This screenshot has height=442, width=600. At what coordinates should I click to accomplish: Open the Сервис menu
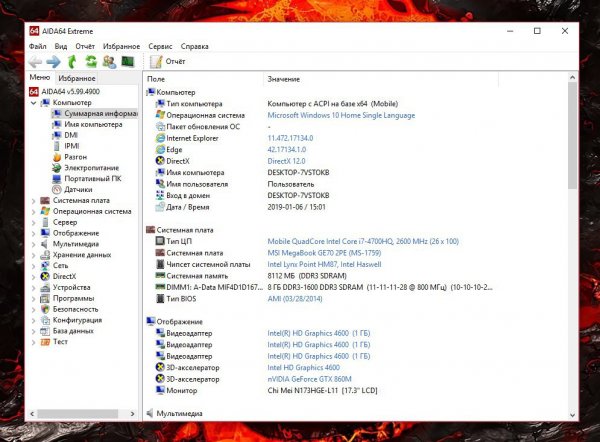click(x=160, y=46)
